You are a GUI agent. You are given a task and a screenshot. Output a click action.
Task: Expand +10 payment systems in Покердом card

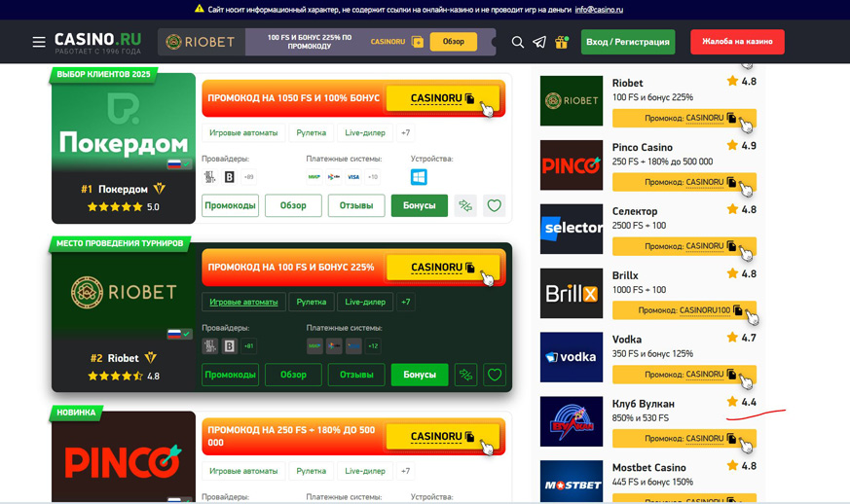[x=373, y=177]
